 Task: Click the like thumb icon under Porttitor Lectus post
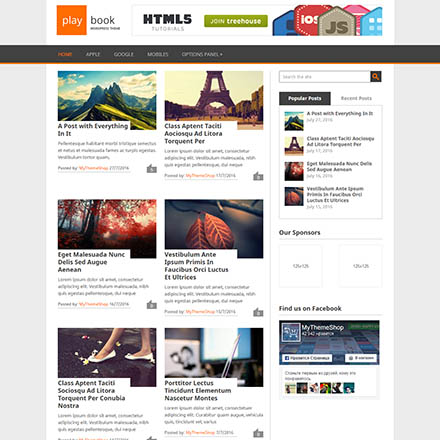pyautogui.click(x=258, y=433)
